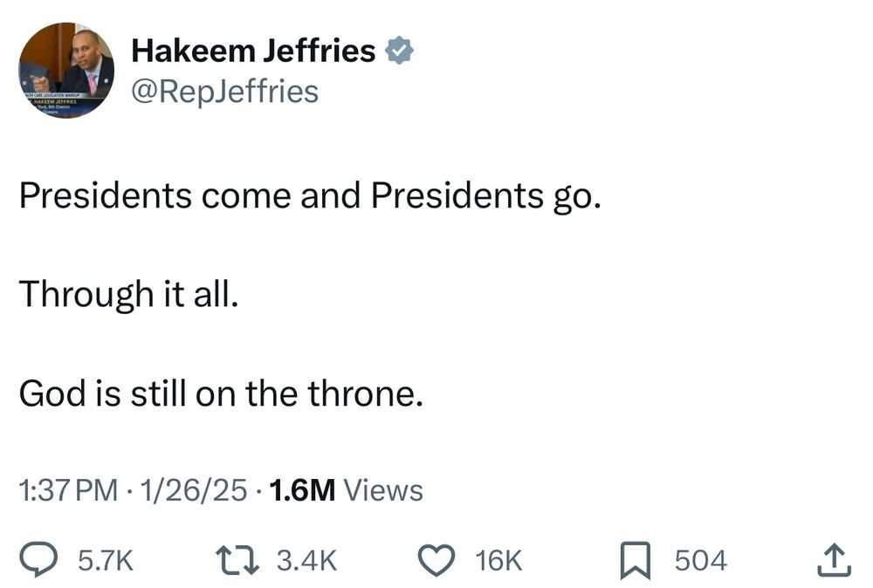Screen dimensions: 873x588
Task: Open the share menu via the upload arrow icon
Action: [x=833, y=560]
